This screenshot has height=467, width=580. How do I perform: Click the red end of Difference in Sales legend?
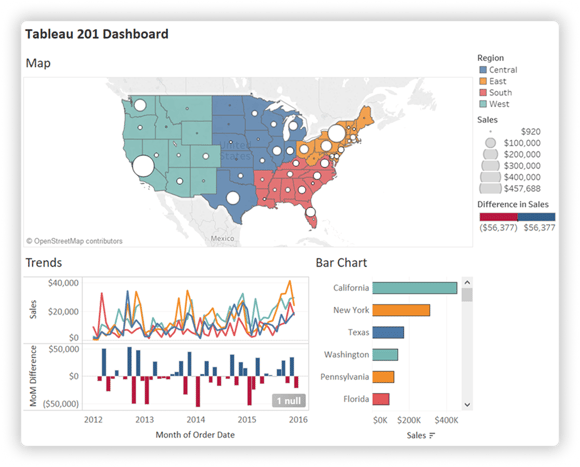click(x=498, y=217)
